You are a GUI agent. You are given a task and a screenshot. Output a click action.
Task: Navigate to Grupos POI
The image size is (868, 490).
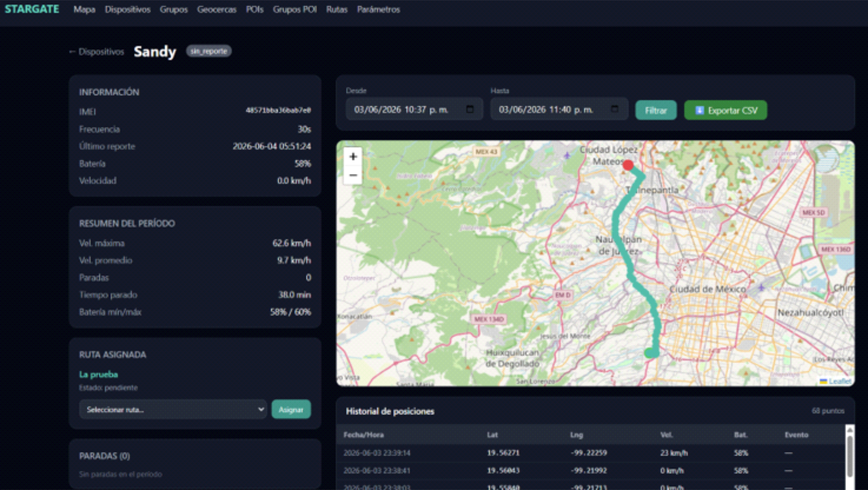coord(295,9)
